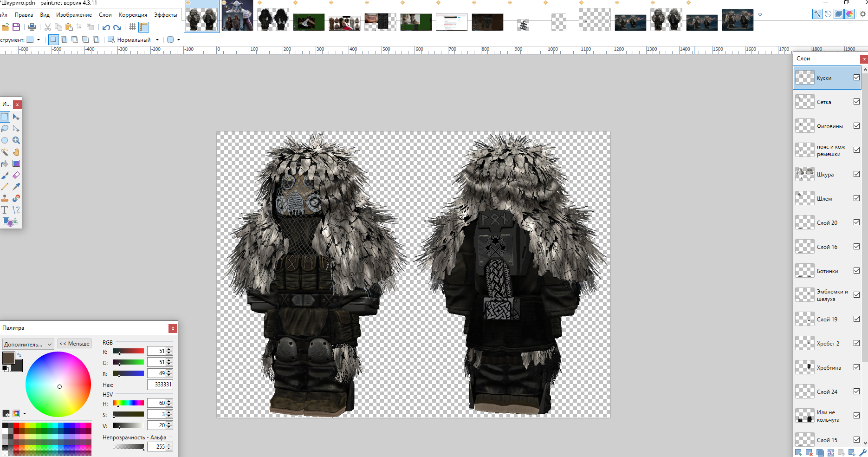Toggle the pixel grid icon
Viewport: 868px width, 457px height.
133,27
